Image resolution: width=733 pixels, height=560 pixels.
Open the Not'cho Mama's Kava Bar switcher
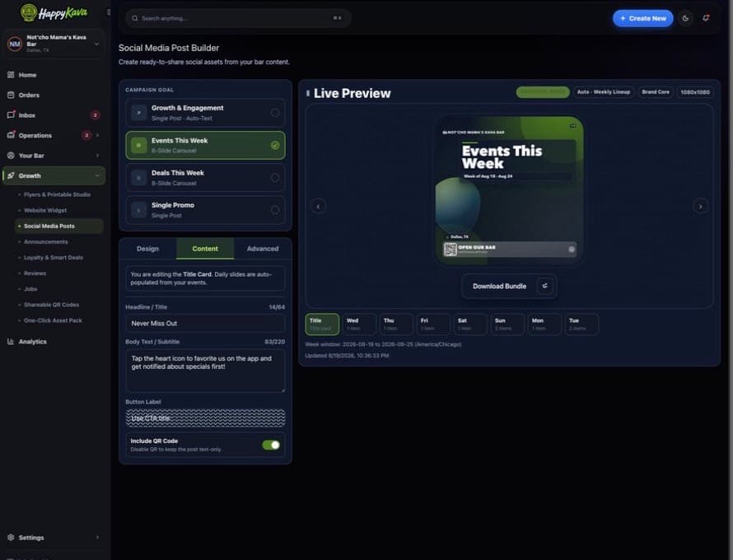pyautogui.click(x=54, y=44)
